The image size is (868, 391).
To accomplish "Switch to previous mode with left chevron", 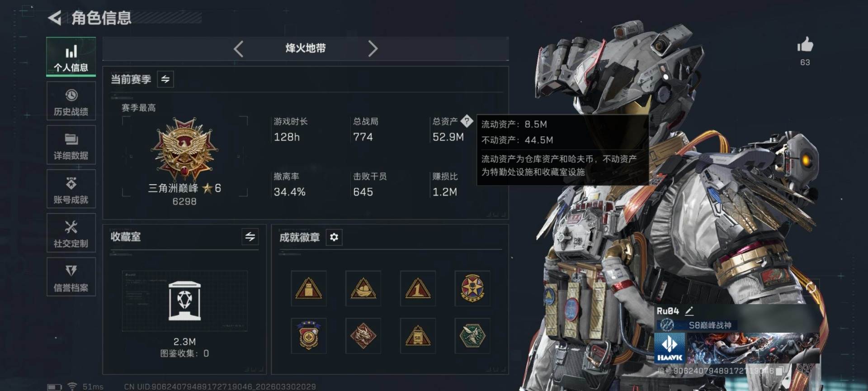I will (239, 48).
